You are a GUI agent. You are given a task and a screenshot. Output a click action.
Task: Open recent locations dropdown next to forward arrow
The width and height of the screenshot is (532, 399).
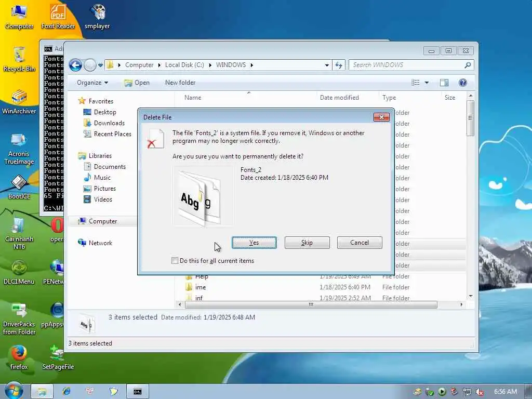100,65
